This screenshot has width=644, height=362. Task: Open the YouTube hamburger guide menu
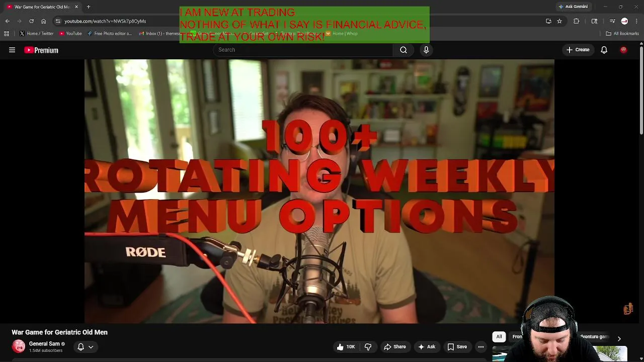click(x=12, y=50)
